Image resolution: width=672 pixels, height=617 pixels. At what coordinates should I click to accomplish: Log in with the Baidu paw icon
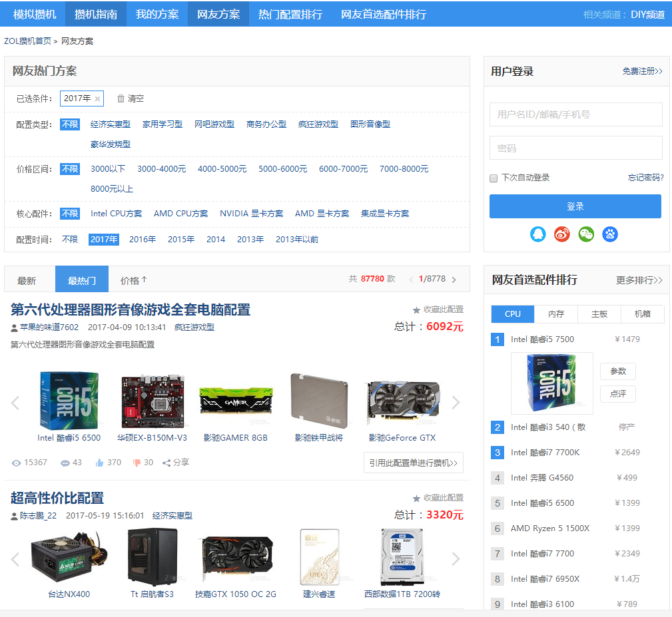[610, 234]
